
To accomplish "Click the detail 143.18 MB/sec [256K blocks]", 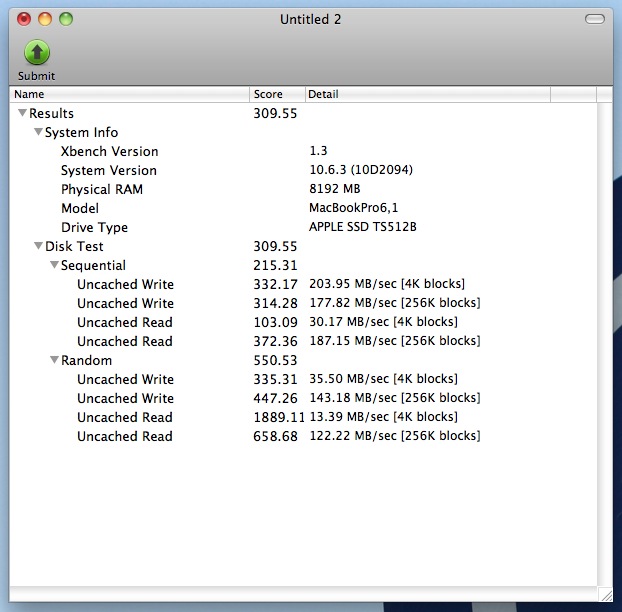I will point(395,398).
